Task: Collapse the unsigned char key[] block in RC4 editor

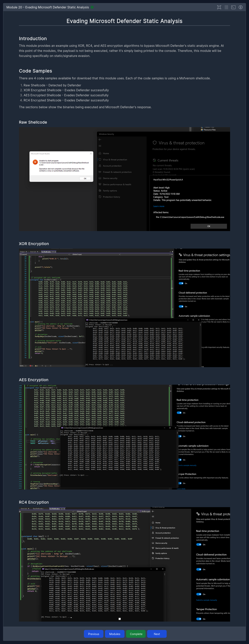Action: 22,536
